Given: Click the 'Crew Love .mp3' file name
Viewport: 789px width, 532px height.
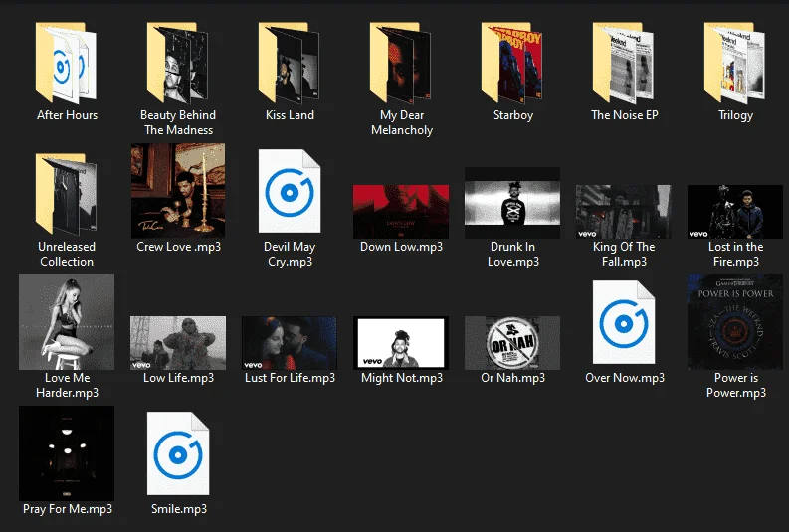Looking at the screenshot, I should click(179, 247).
